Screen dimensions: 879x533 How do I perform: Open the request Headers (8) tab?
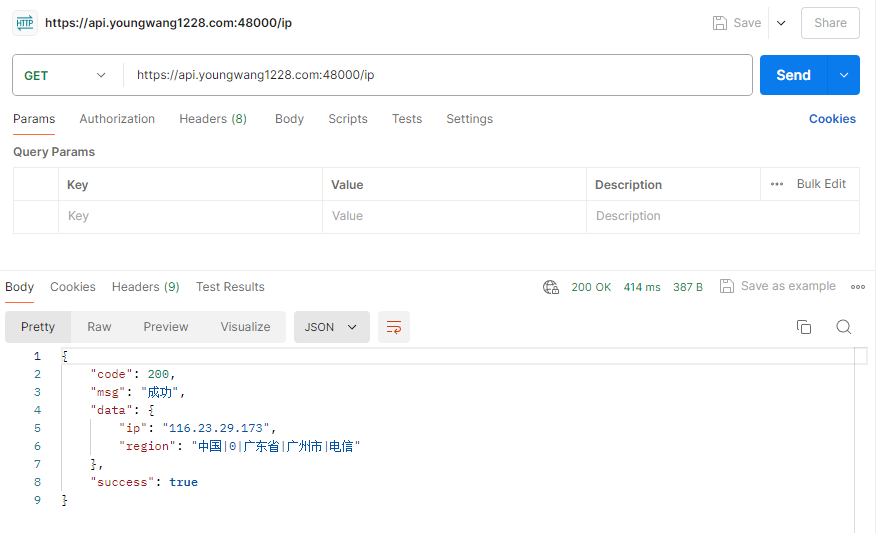click(213, 119)
